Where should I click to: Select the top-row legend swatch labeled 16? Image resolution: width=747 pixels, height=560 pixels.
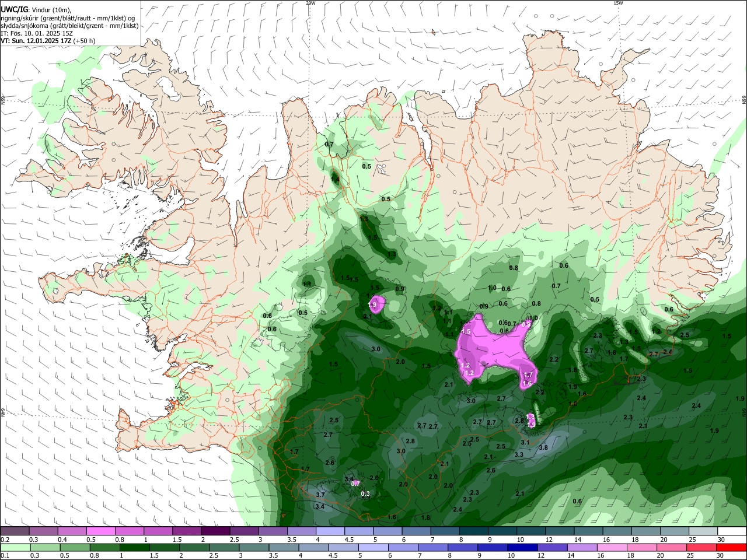(617, 531)
